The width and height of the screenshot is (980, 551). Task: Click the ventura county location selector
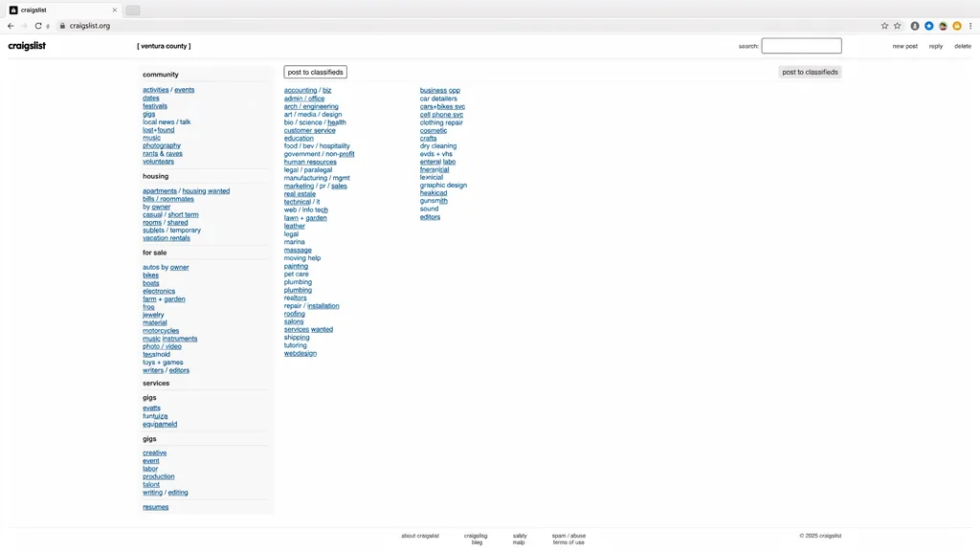164,46
